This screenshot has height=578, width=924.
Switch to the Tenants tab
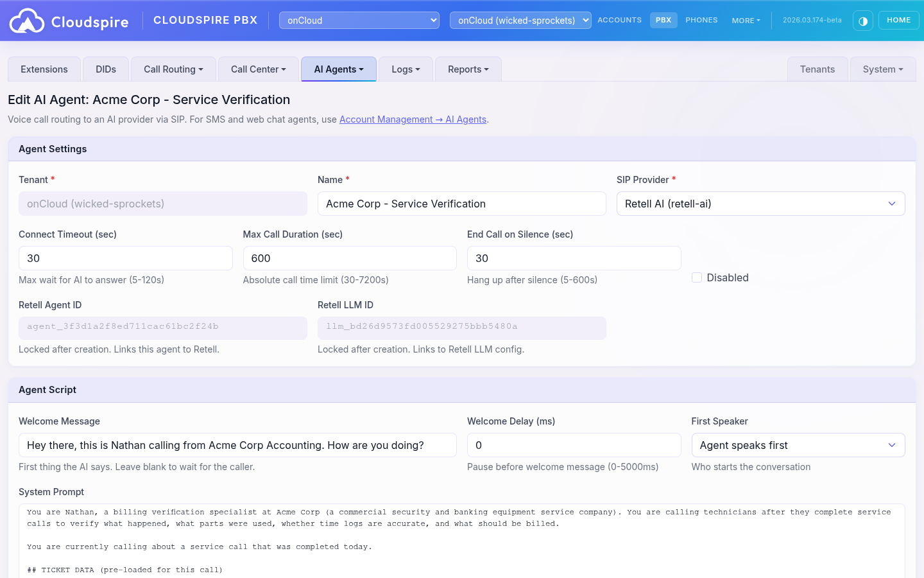click(817, 69)
